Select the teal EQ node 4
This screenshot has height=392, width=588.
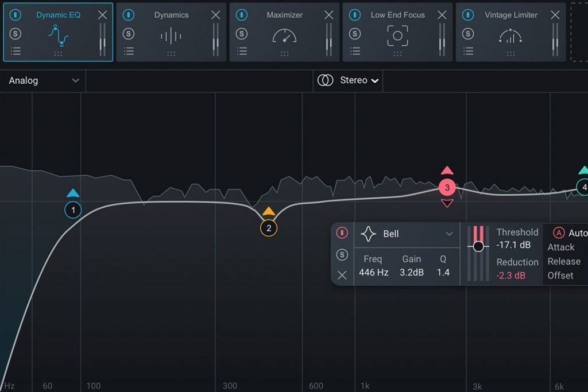pyautogui.click(x=583, y=187)
